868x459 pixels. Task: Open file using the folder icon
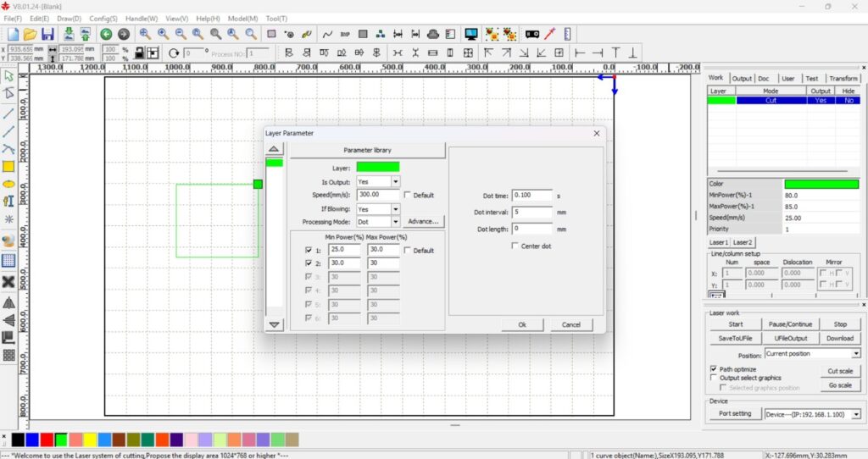point(31,34)
